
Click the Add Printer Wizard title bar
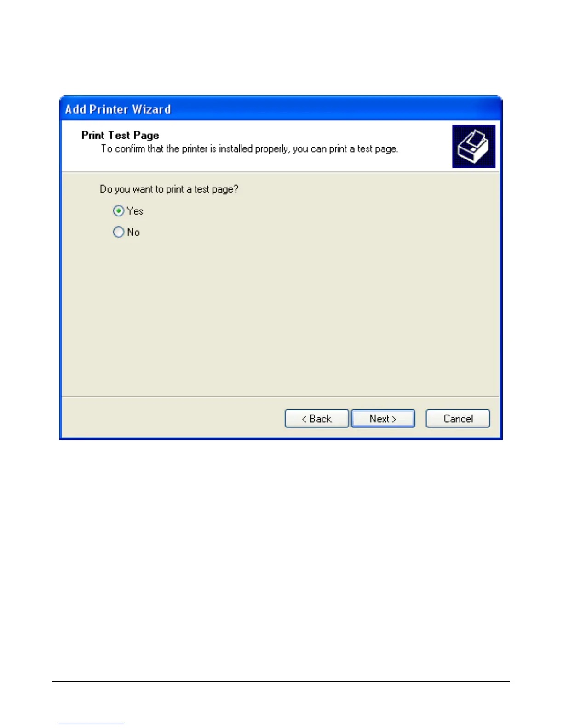point(281,109)
